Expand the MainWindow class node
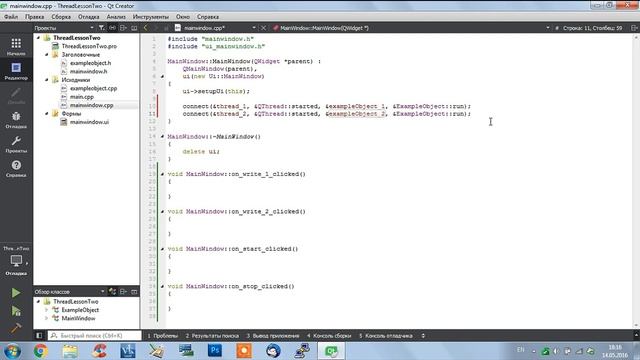Screen dimensions: 640x360 click(x=47, y=318)
